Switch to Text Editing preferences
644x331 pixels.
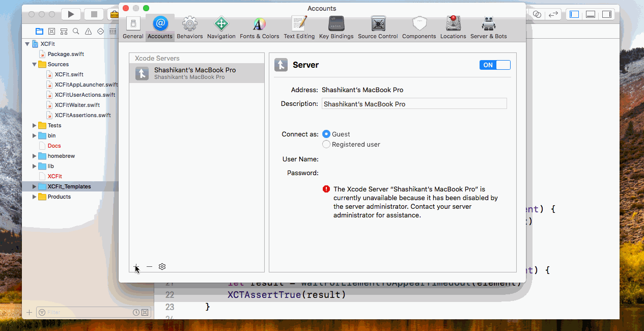(299, 28)
